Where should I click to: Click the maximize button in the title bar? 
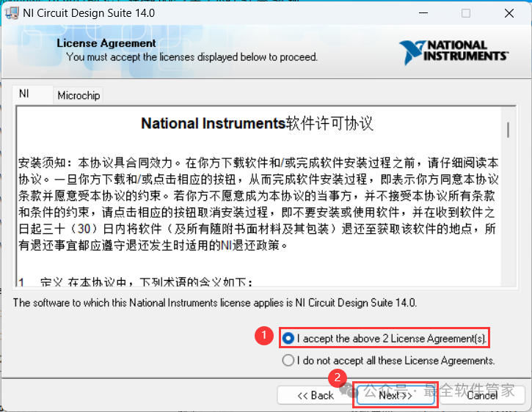click(x=466, y=13)
